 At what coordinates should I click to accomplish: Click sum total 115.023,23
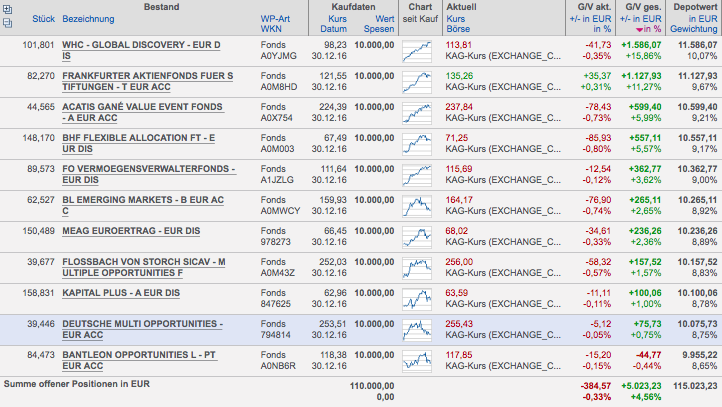point(695,386)
